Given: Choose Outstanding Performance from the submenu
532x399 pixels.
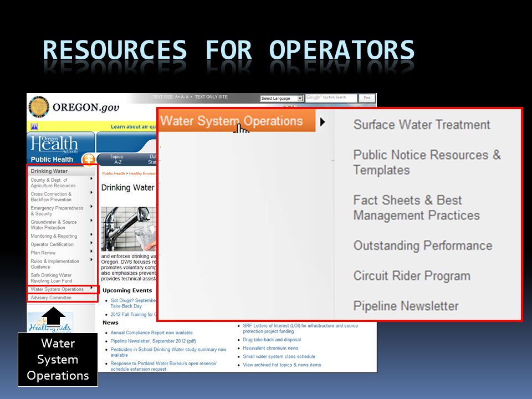Looking at the screenshot, I should tap(423, 245).
